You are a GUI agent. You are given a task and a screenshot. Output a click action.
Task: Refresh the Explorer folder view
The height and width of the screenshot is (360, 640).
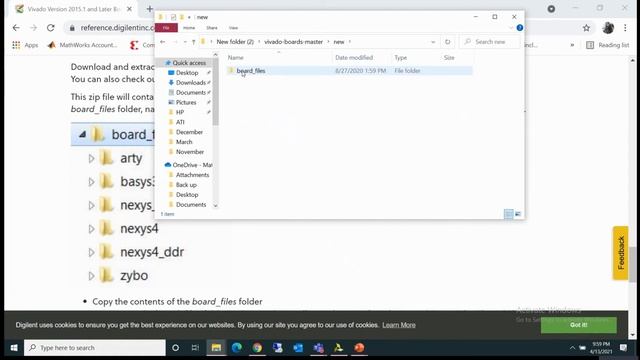(448, 42)
